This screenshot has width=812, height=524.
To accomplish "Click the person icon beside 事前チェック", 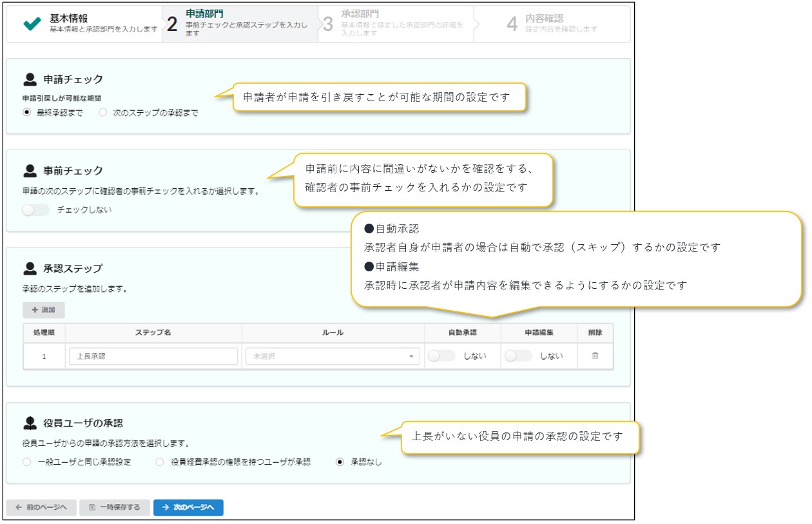I will click(30, 171).
